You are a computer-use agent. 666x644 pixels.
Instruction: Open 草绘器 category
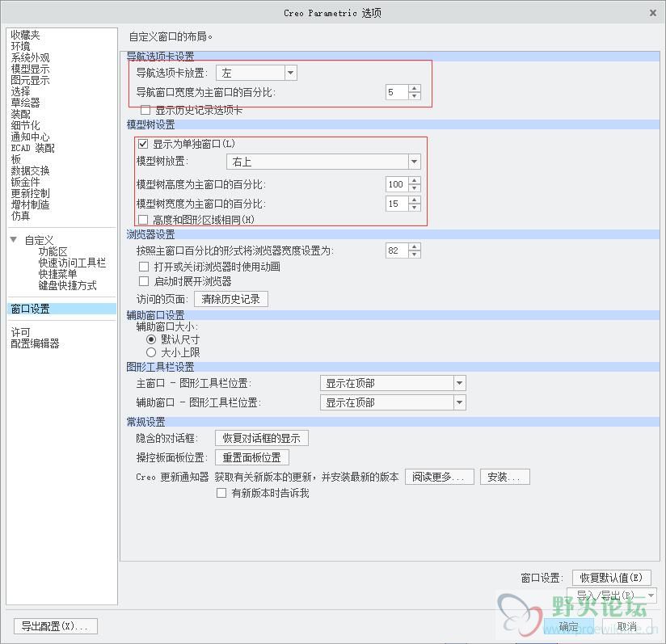[25, 103]
